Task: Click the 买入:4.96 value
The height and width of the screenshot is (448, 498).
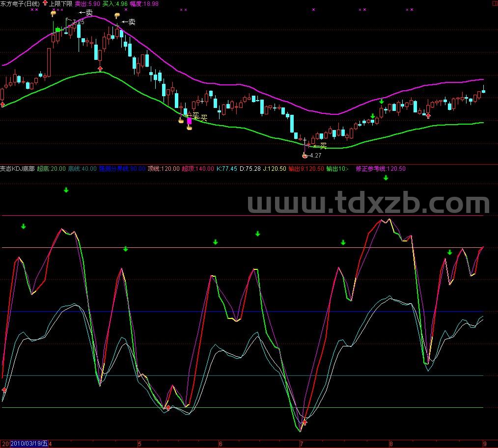Action: 115,3
